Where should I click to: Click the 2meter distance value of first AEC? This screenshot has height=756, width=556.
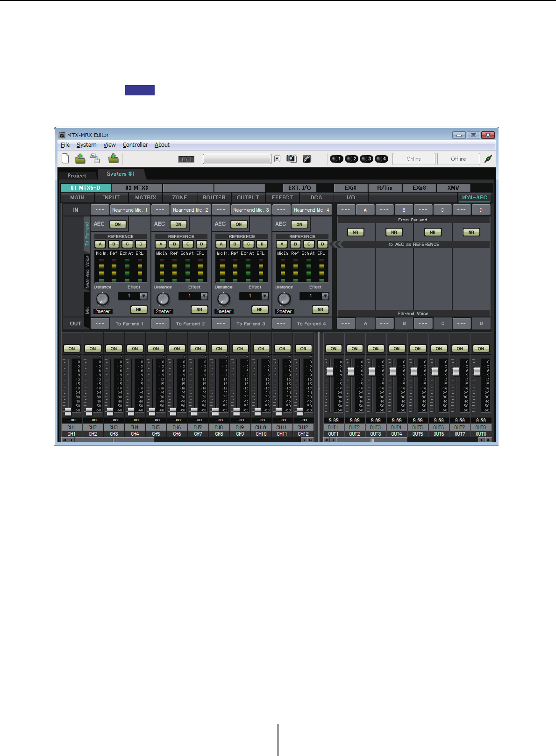click(x=103, y=311)
